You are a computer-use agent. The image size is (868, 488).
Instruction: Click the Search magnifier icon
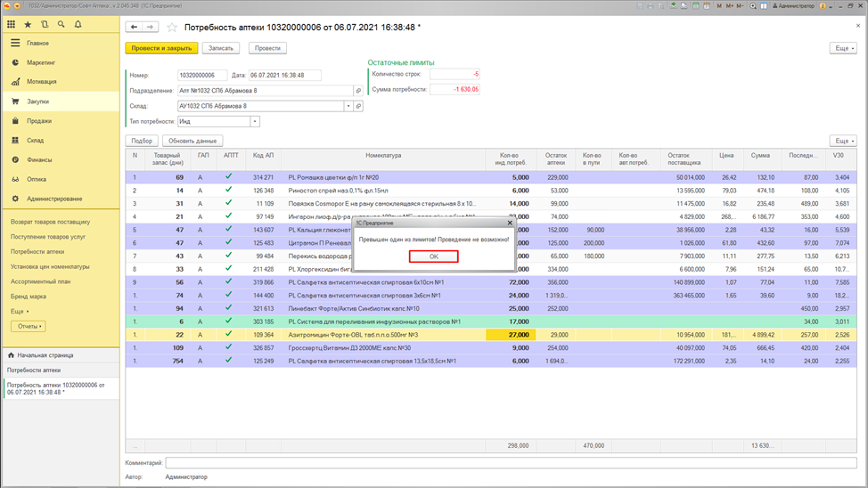[61, 25]
